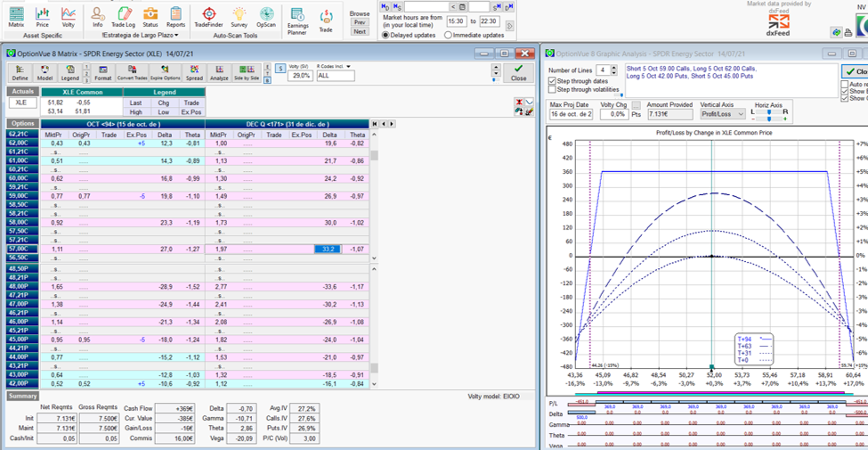The width and height of the screenshot is (868, 450).
Task: Jump to first expiration column arrow
Action: tap(375, 123)
